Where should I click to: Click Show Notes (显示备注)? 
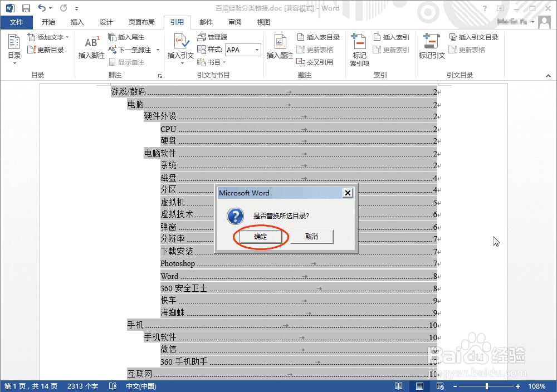tap(126, 62)
